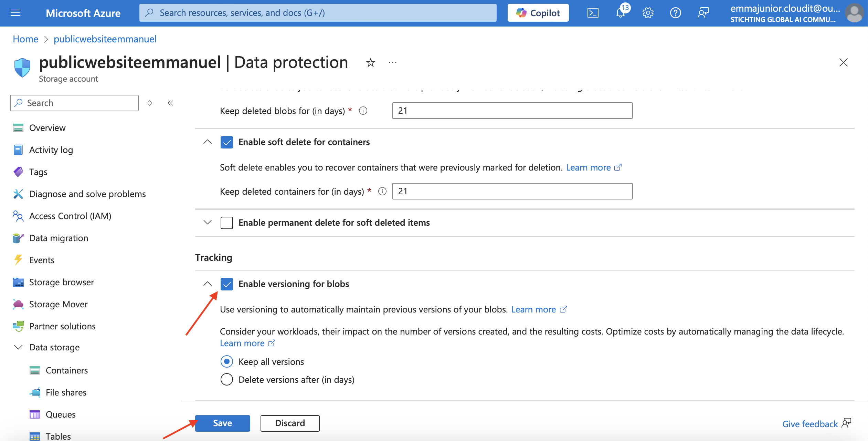Expand the permanent delete section chevron
This screenshot has width=868, height=441.
(208, 222)
